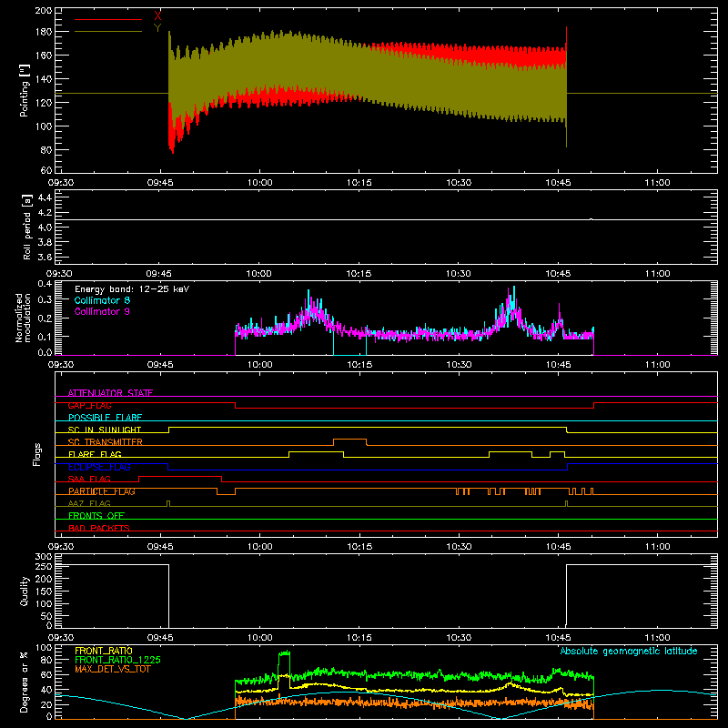Click the "Flags" axis title

pyautogui.click(x=37, y=454)
